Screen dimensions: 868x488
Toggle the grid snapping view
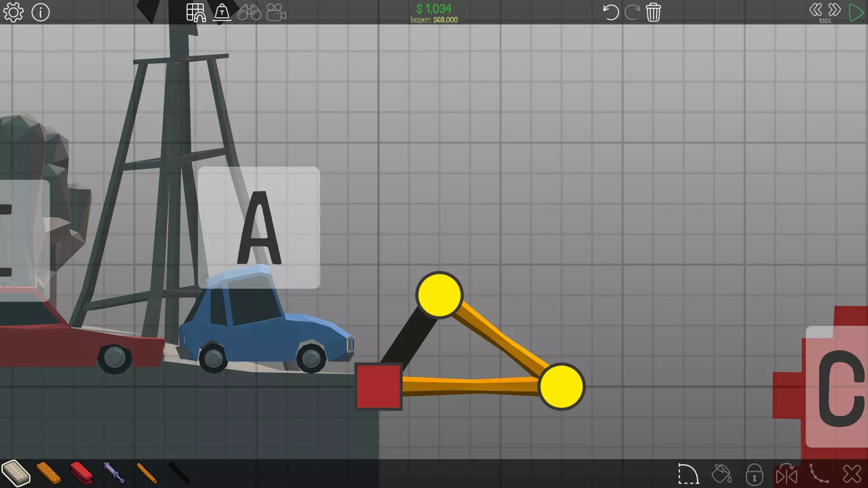[196, 12]
